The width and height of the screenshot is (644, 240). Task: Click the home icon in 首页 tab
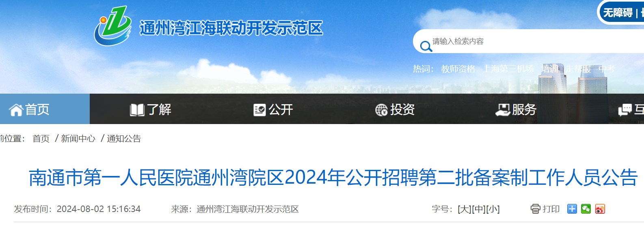pos(16,110)
